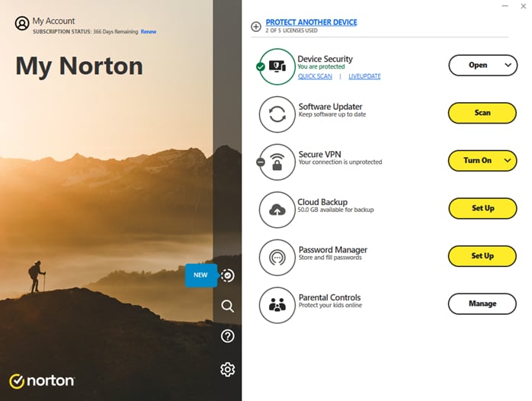This screenshot has height=401, width=532.
Task: Open the help question mark icon
Action: point(227,336)
